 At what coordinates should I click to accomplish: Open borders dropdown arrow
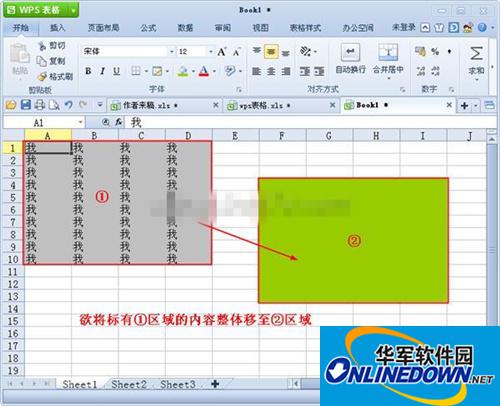click(146, 71)
